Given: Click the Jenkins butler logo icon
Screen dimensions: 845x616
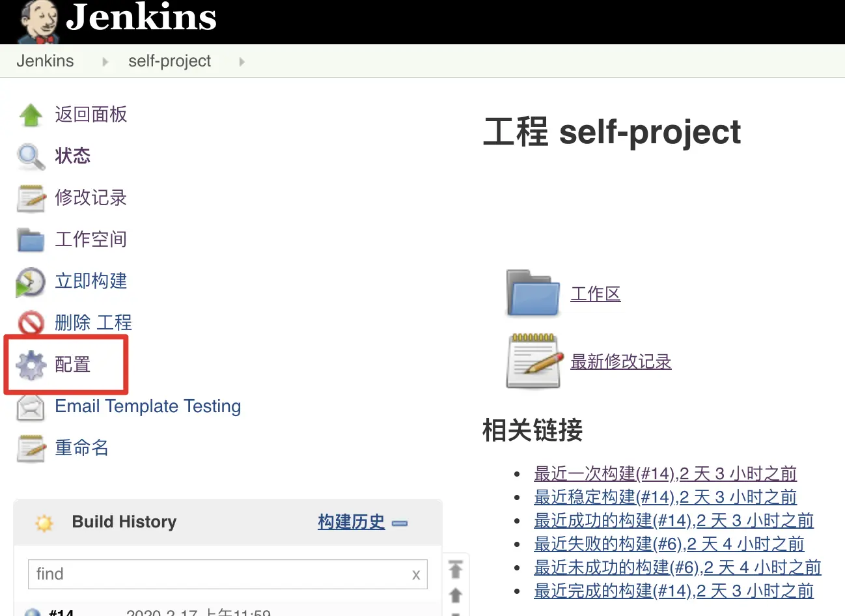Looking at the screenshot, I should (x=38, y=21).
